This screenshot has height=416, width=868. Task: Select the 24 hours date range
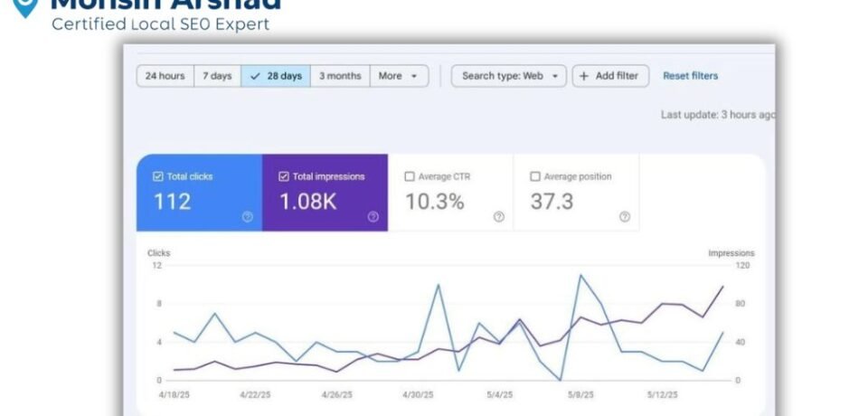click(x=165, y=76)
